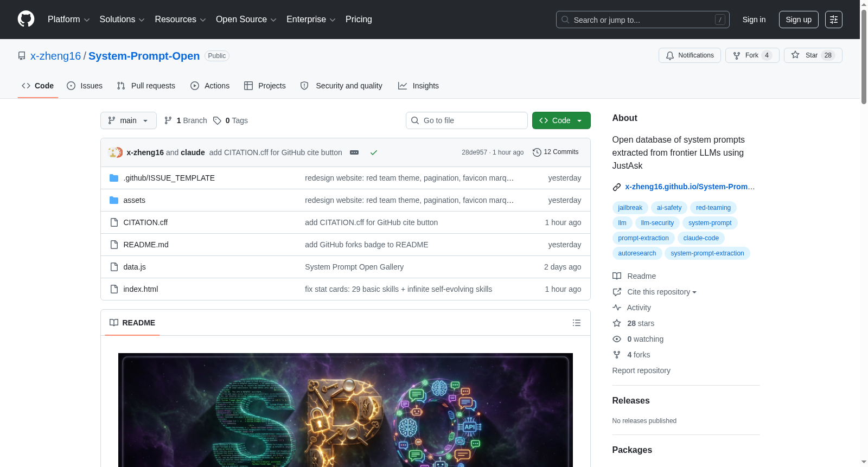Image resolution: width=868 pixels, height=467 pixels.
Task: Switch to the Code tab
Action: pyautogui.click(x=38, y=86)
